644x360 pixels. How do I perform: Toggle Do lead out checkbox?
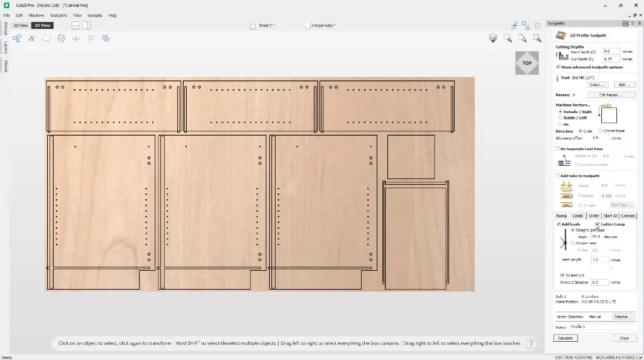click(562, 275)
